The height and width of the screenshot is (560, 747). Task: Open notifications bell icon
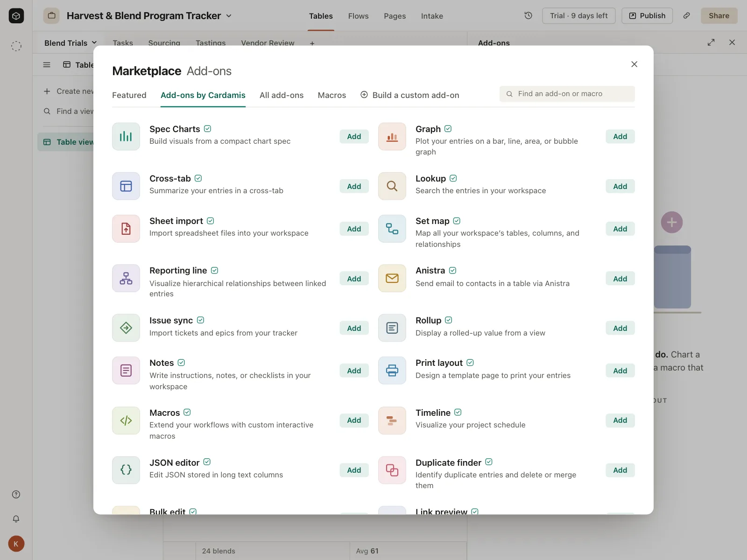click(16, 519)
